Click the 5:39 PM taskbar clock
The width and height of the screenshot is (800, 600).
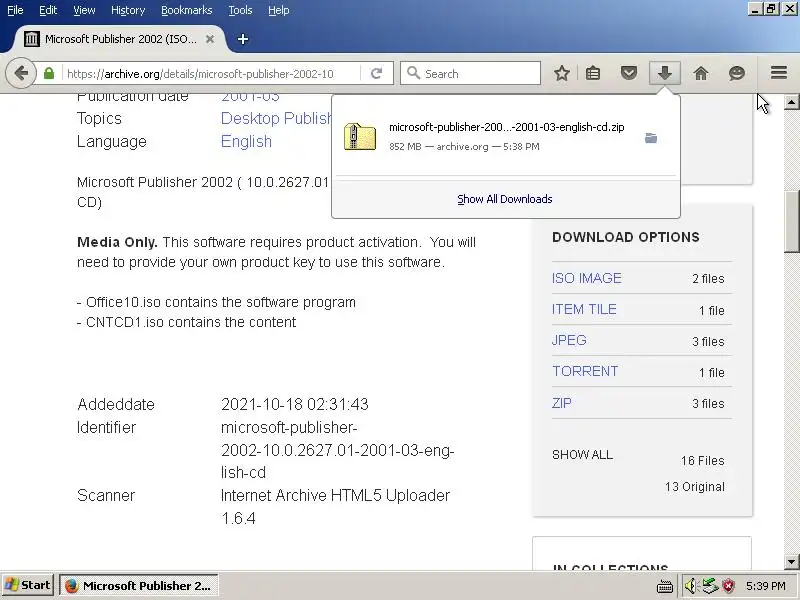point(765,586)
